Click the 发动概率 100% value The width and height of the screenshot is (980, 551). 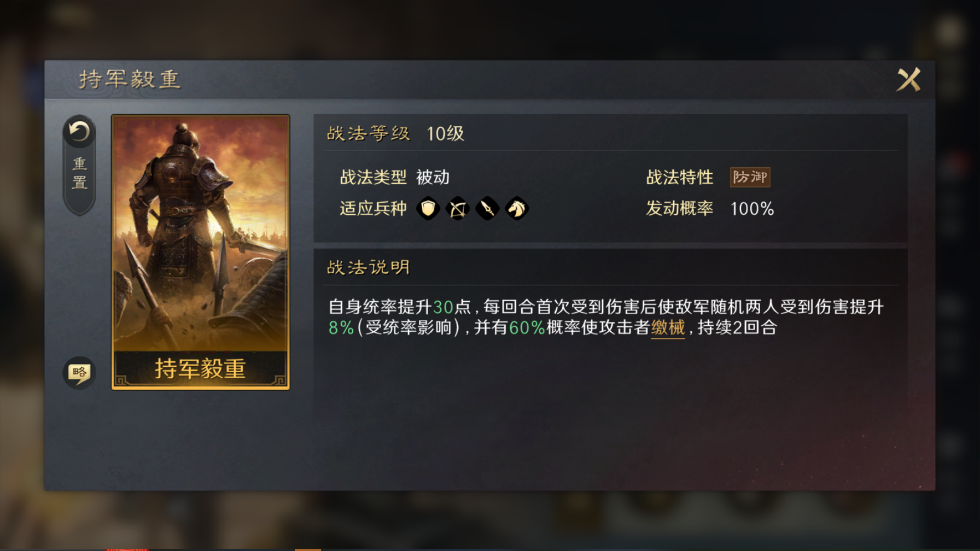(752, 209)
